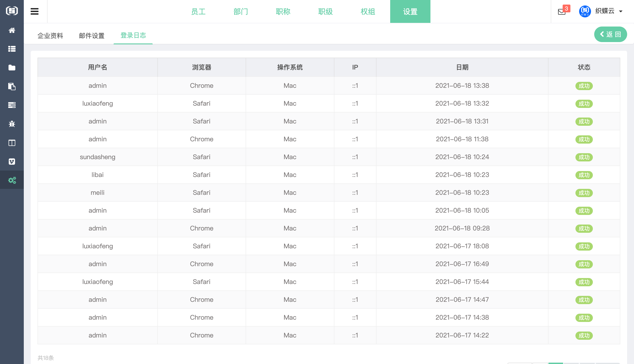Switch to the 员工 top menu

click(x=198, y=11)
